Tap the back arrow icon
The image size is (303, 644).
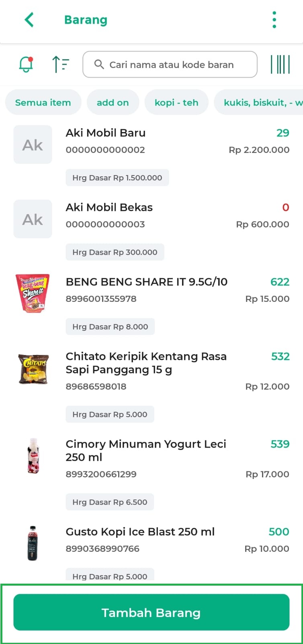tap(29, 20)
